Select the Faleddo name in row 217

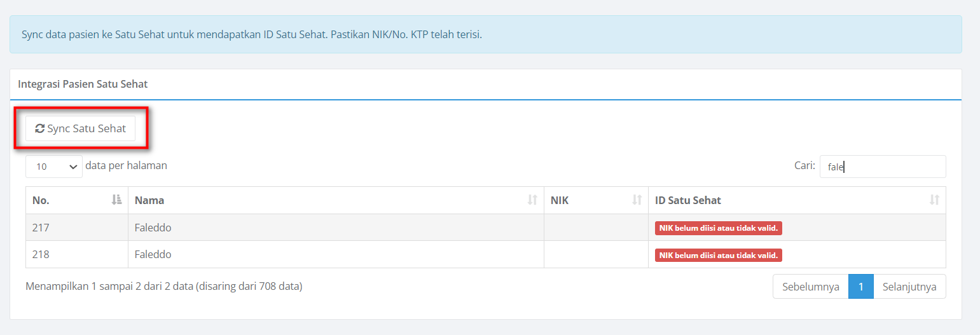(x=153, y=228)
